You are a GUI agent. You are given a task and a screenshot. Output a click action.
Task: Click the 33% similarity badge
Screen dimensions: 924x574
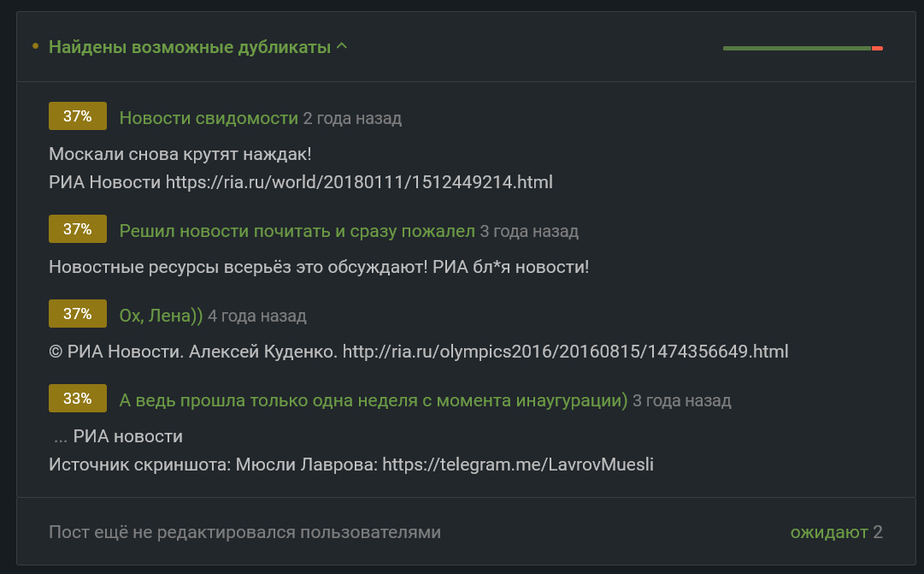(78, 398)
